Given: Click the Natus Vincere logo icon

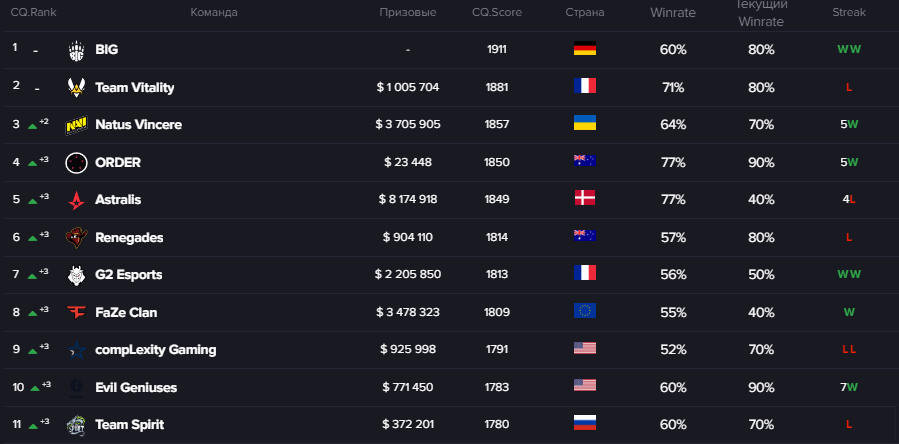Looking at the screenshot, I should point(77,125).
